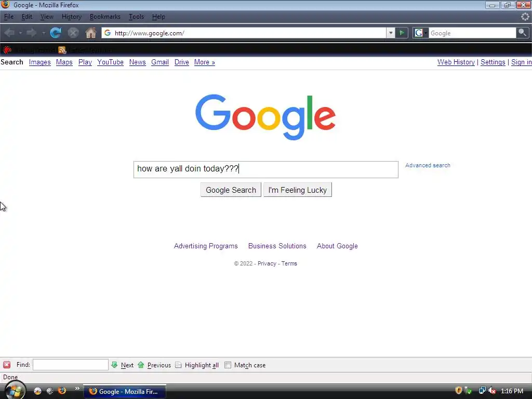The height and width of the screenshot is (399, 532).
Task: Click the Play link
Action: tap(85, 62)
